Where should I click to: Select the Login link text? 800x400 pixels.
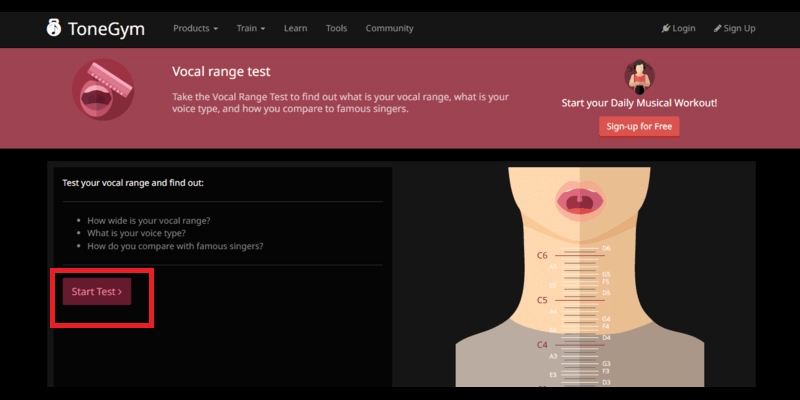click(x=684, y=29)
